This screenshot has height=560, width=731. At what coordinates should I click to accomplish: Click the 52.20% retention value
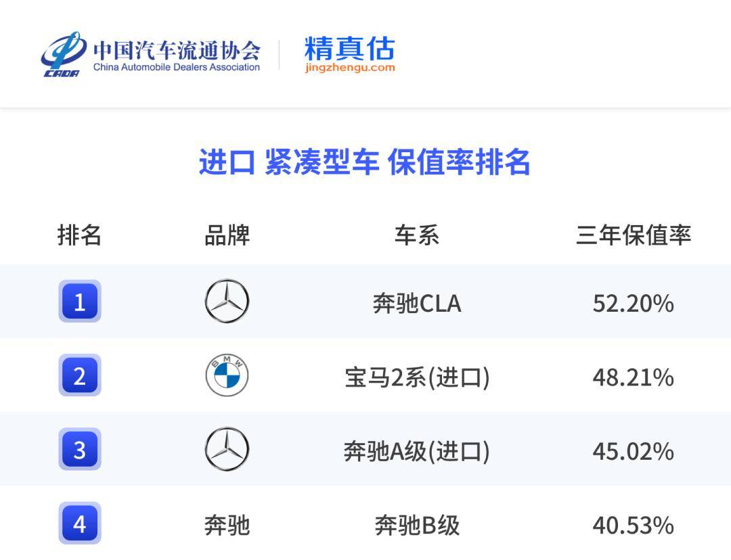633,304
